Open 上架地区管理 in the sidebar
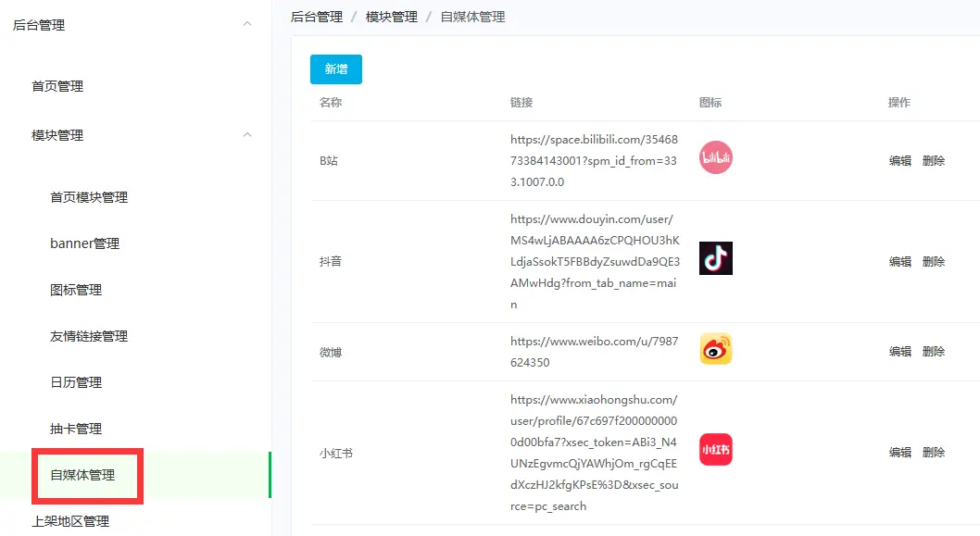The height and width of the screenshot is (536, 980). pyautogui.click(x=70, y=521)
